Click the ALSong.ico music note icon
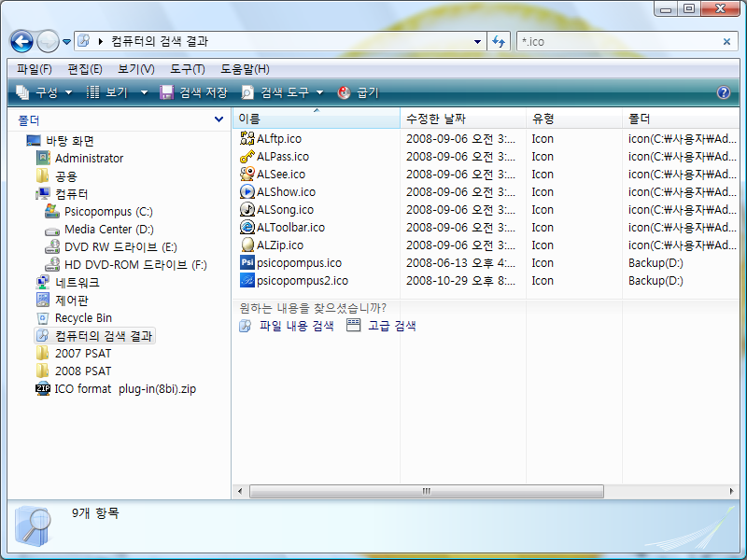Screen dimensions: 747x560 pyautogui.click(x=247, y=209)
